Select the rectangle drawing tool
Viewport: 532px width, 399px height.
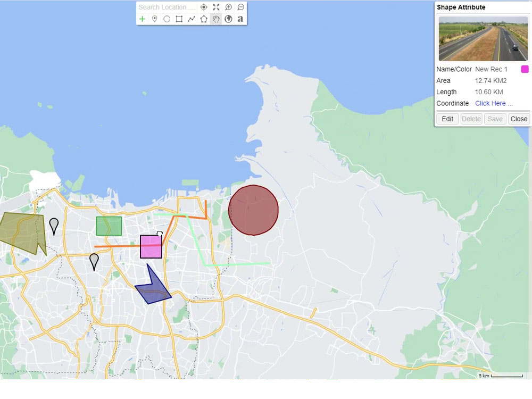[179, 19]
